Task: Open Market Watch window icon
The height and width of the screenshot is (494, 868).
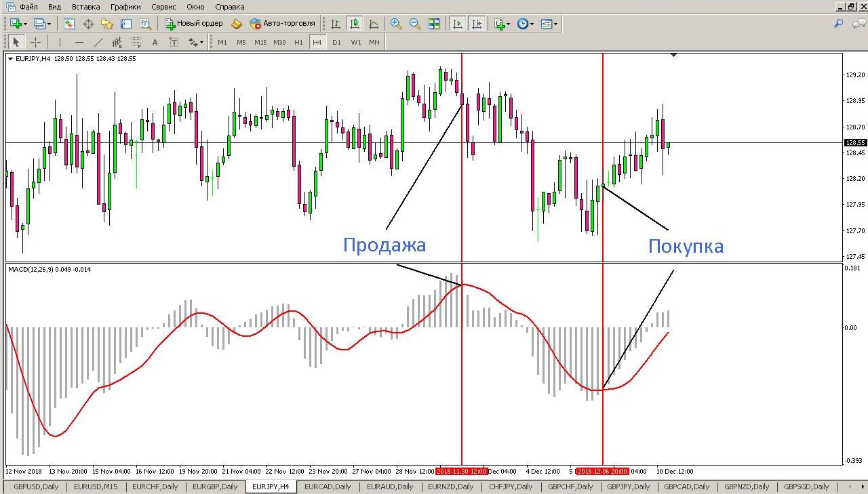Action: tap(69, 24)
